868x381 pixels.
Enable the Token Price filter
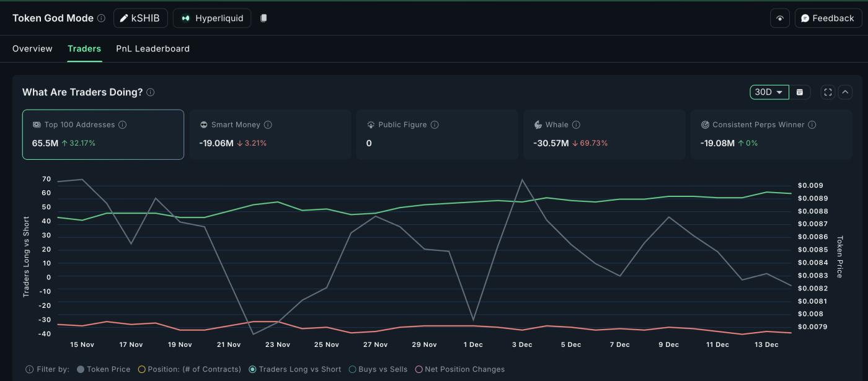[81, 369]
